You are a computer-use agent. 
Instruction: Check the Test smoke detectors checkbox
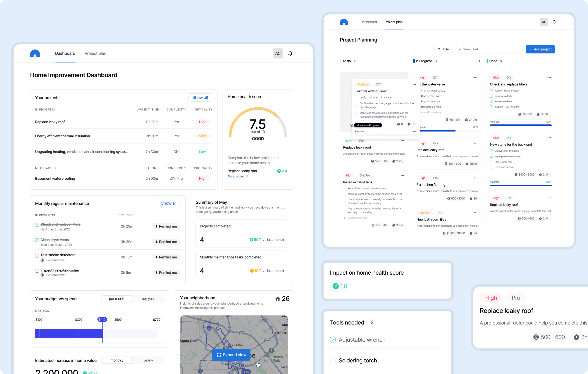[37, 255]
